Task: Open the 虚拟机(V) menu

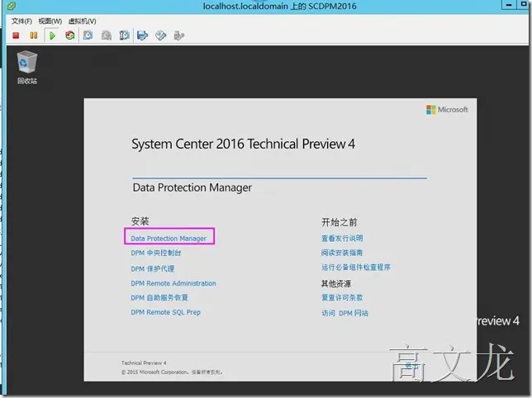Action: [82, 21]
